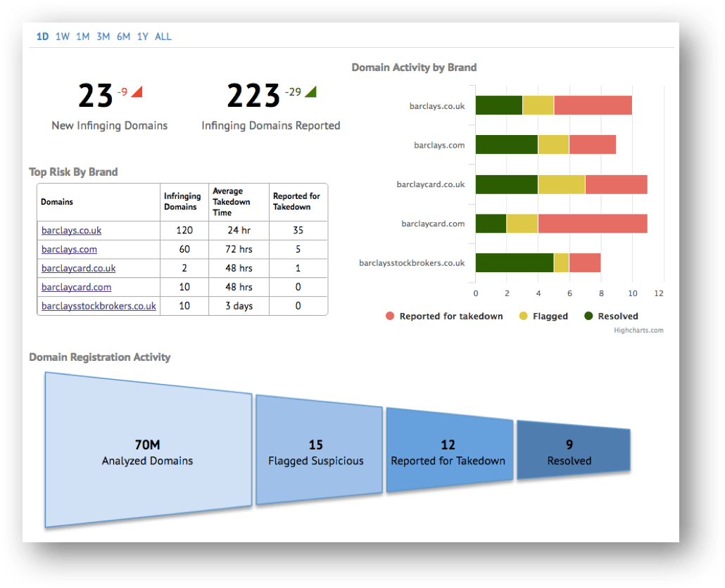The height and width of the screenshot is (588, 725).
Task: Open the barclaycard.com table link
Action: 76,287
